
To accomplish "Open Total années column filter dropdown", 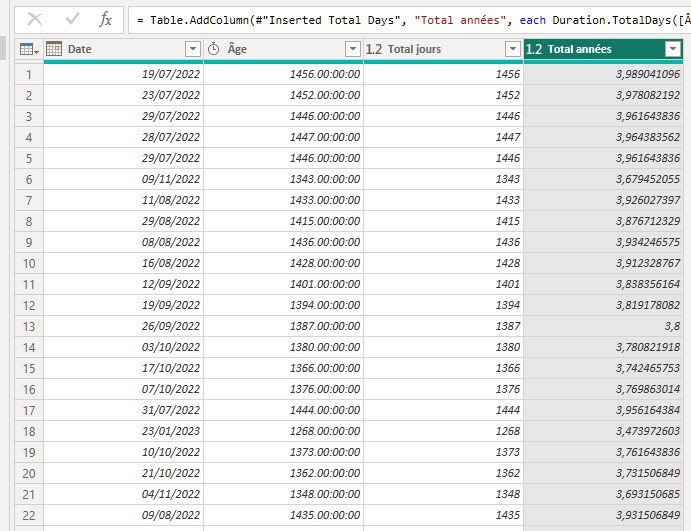I will tap(672, 49).
